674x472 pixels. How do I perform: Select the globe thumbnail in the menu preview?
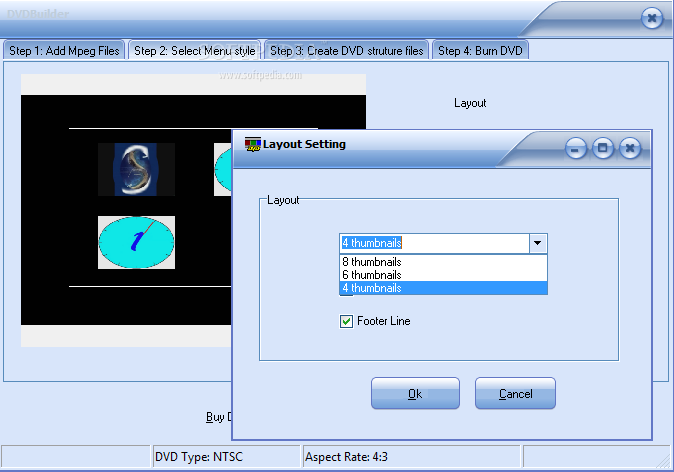coord(136,169)
